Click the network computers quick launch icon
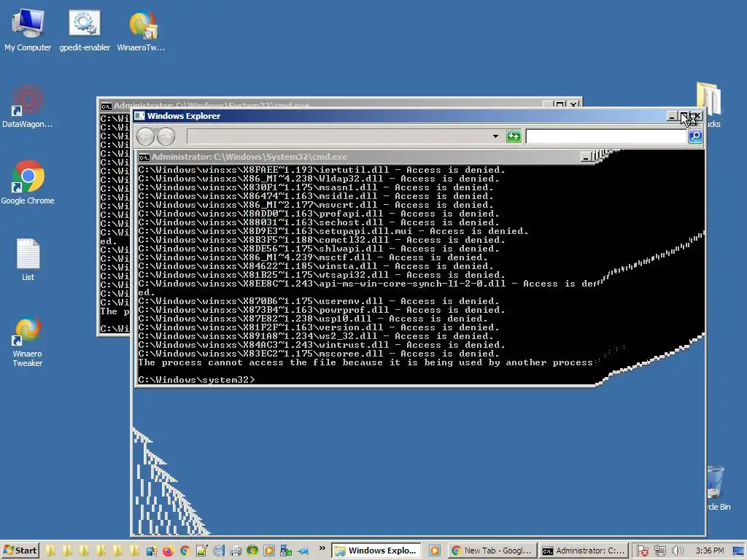Viewport: 747px width, 560px height. pyautogui.click(x=286, y=551)
